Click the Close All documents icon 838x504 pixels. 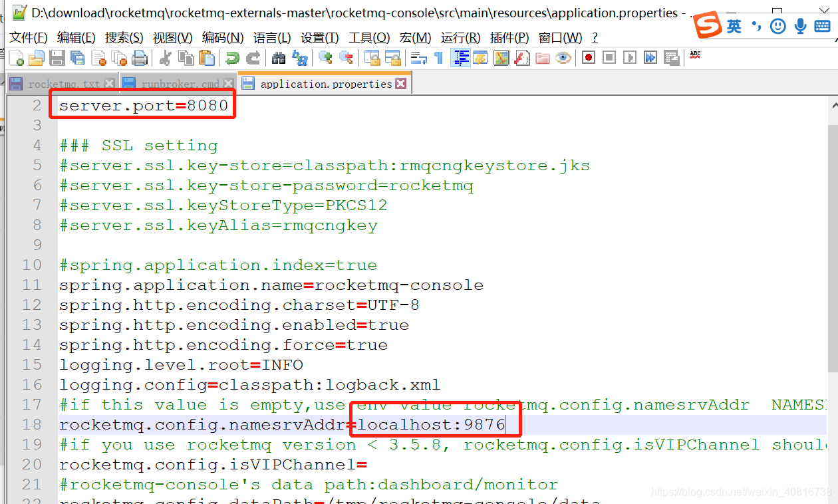point(119,58)
